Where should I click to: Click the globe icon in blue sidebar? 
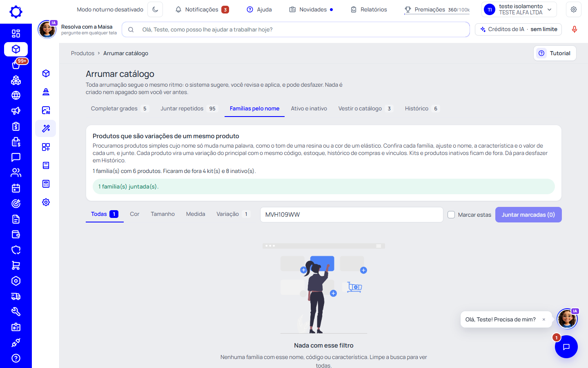click(16, 95)
